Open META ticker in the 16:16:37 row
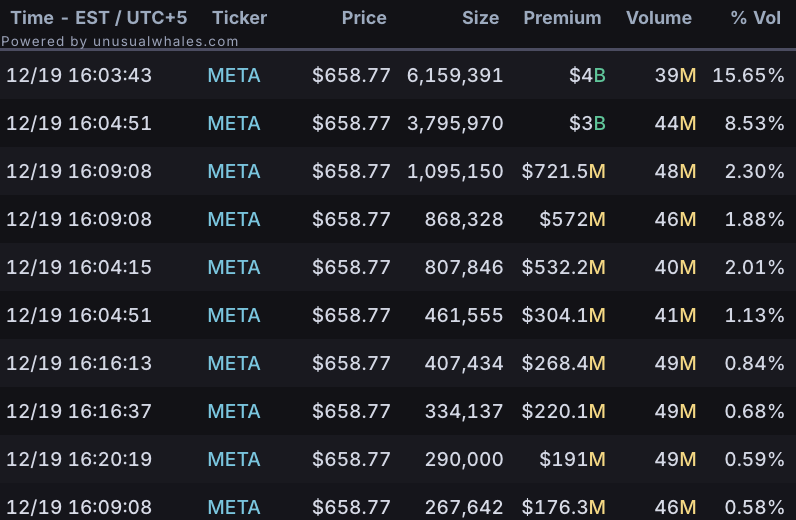The width and height of the screenshot is (796, 520). point(234,411)
